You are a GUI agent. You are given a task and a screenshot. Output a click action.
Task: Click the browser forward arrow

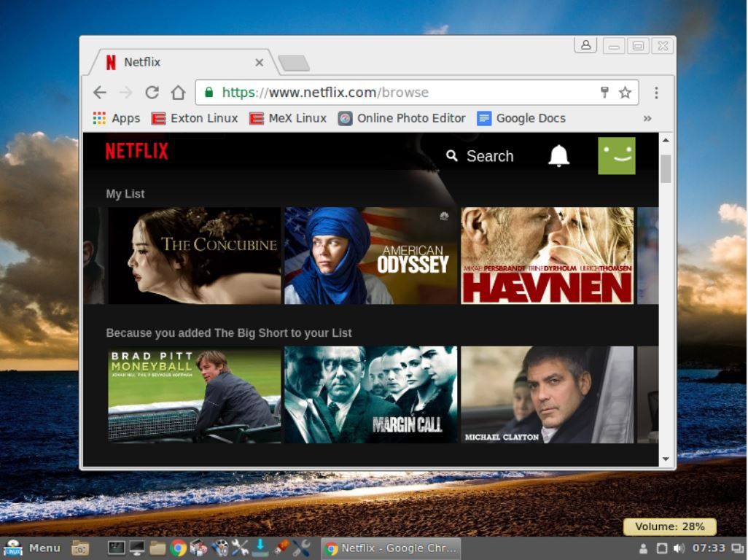tap(126, 92)
